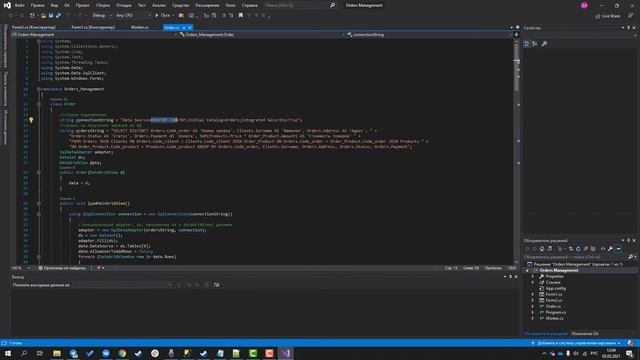Open the Windows notification center
Viewport: 640px width, 360px height.
(630, 353)
